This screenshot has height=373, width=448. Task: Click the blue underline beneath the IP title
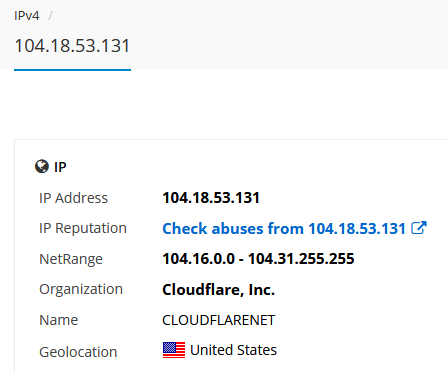tap(72, 70)
